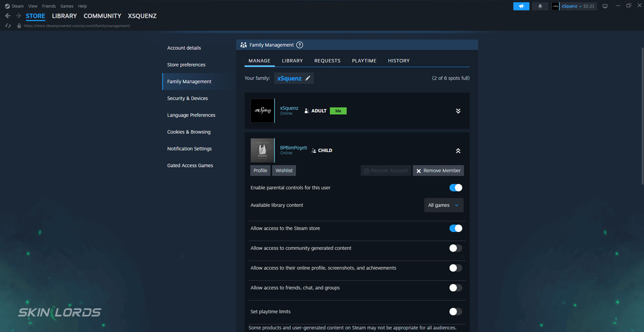
Task: Open the All games library content dropdown
Action: click(444, 205)
